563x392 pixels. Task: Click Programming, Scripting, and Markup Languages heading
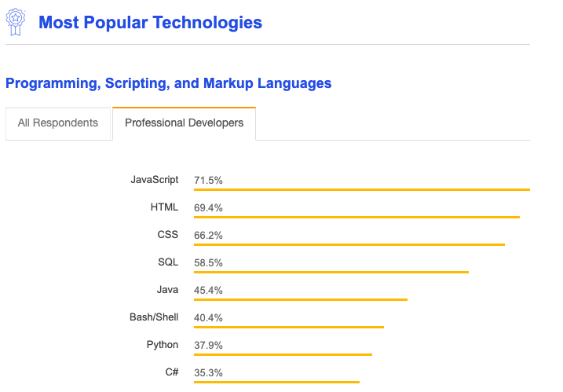point(168,83)
